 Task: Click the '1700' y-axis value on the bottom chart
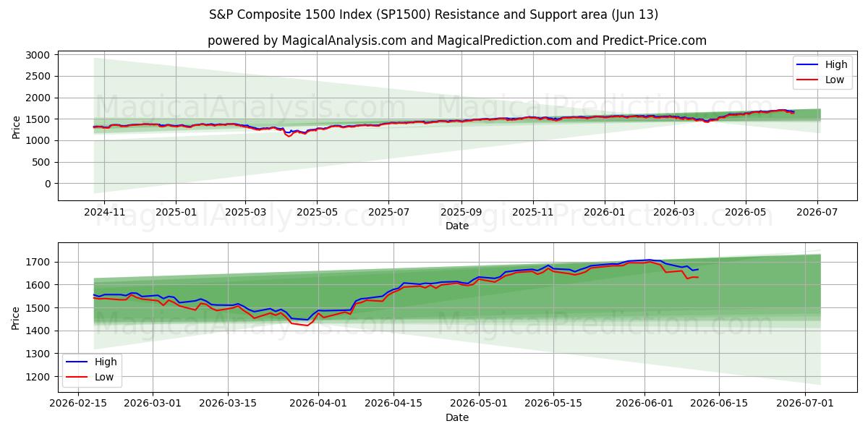click(x=38, y=262)
